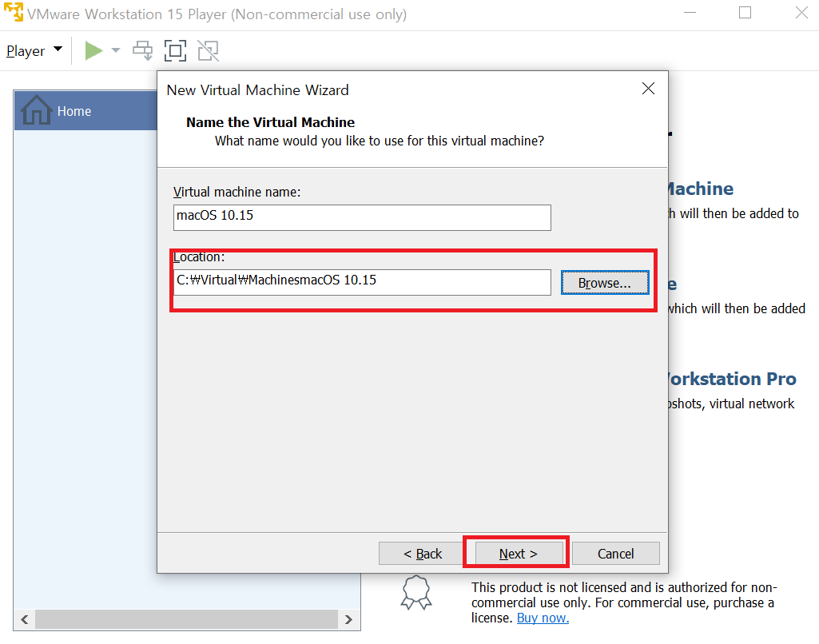
Task: Click the Location path text field
Action: (362, 282)
